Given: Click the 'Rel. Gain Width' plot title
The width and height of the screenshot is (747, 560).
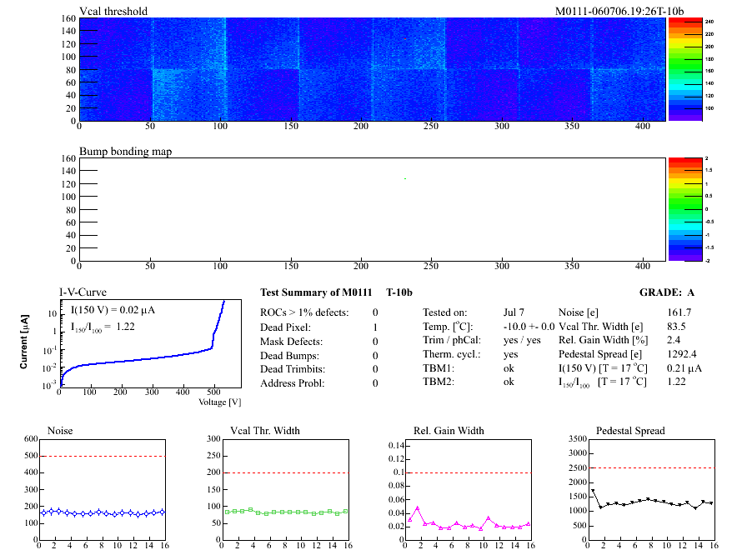Looking at the screenshot, I should [x=449, y=431].
